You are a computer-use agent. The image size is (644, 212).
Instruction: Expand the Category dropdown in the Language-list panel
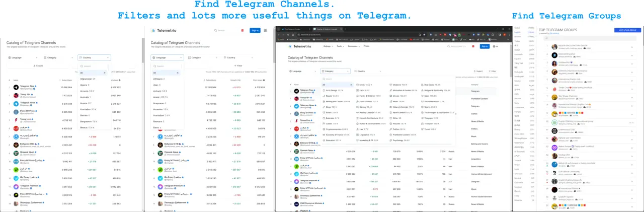click(x=203, y=57)
